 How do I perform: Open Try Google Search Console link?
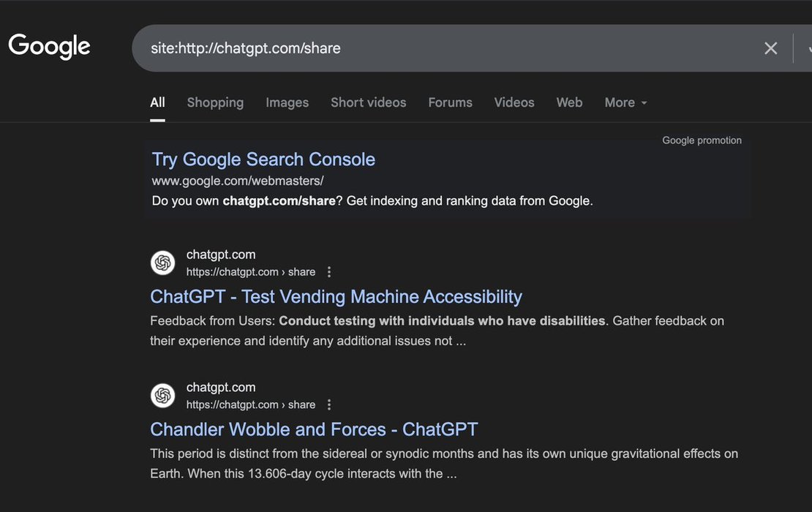263,159
